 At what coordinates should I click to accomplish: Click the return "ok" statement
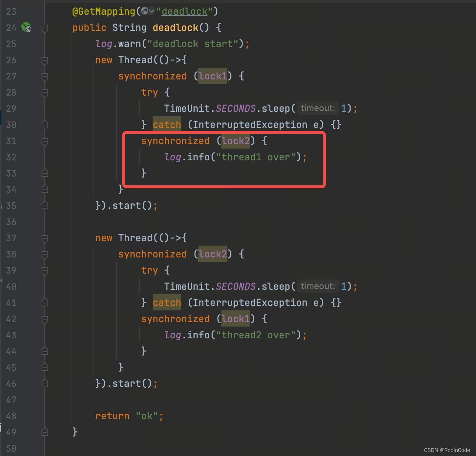pyautogui.click(x=129, y=416)
